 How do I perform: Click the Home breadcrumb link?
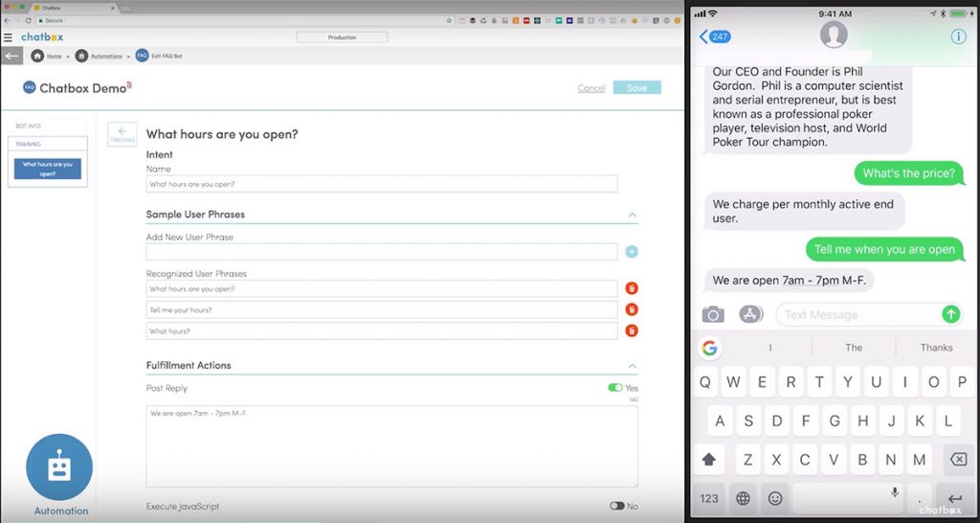tap(54, 57)
